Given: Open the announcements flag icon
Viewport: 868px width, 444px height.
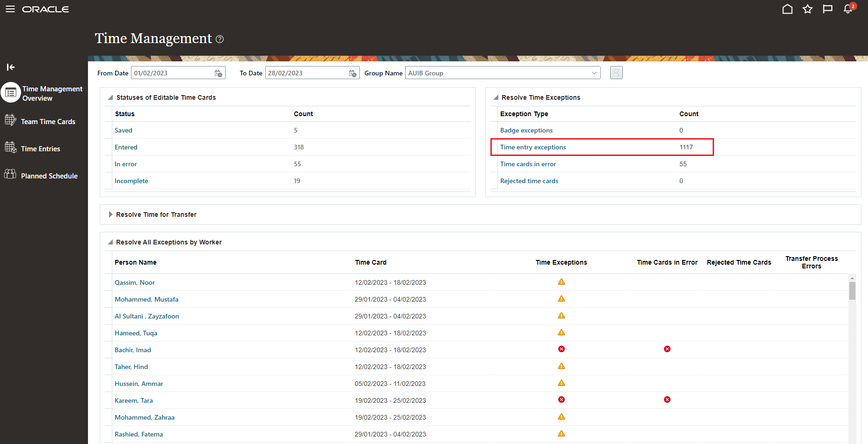Looking at the screenshot, I should 828,9.
